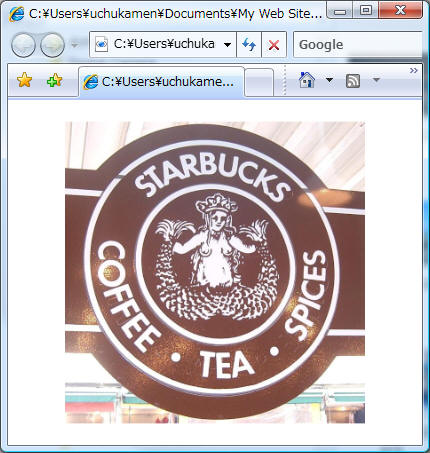
Task: Click the browser Back button
Action: [23, 45]
